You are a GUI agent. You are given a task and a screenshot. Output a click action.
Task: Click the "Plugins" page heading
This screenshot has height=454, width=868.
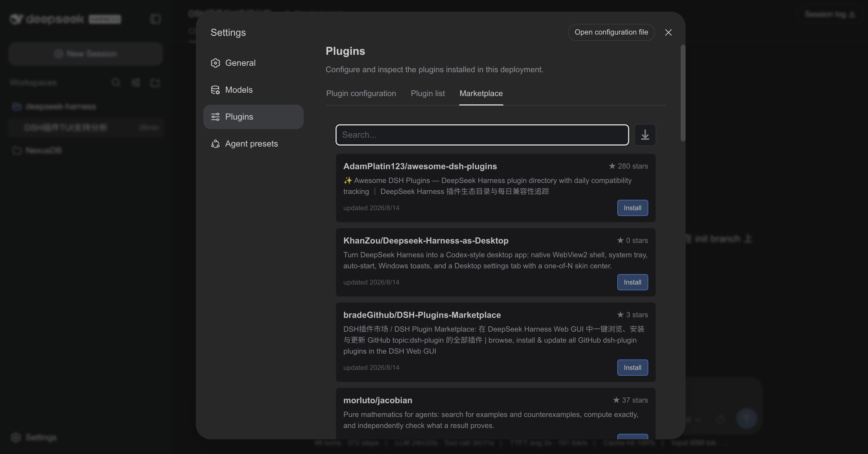point(345,51)
